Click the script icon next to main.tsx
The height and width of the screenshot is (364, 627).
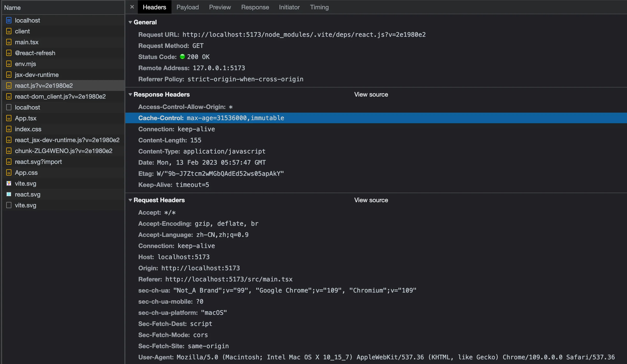coord(9,42)
